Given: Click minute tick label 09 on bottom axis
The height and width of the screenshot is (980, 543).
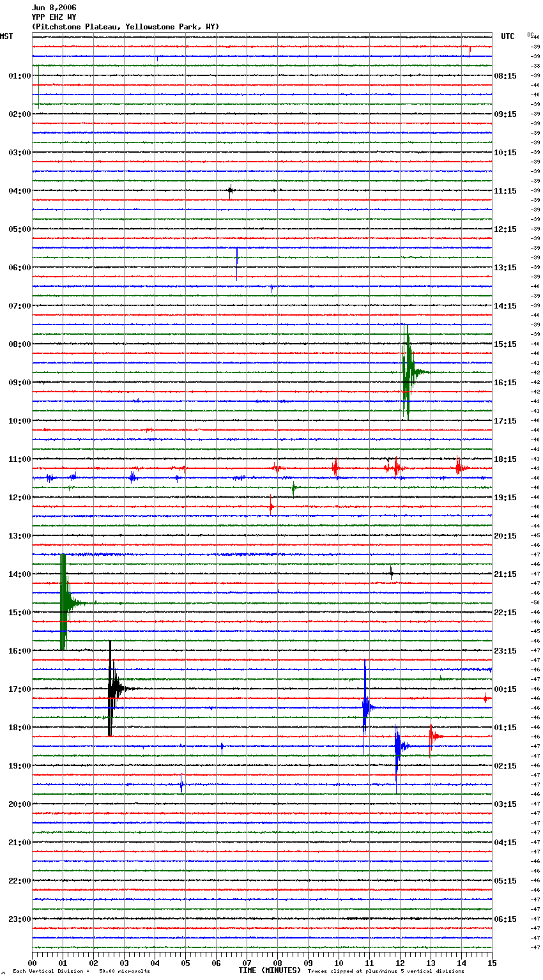Looking at the screenshot, I should pyautogui.click(x=308, y=963).
